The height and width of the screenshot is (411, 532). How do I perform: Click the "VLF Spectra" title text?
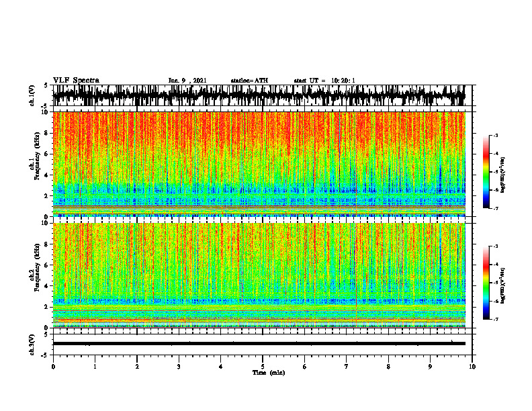pyautogui.click(x=76, y=81)
